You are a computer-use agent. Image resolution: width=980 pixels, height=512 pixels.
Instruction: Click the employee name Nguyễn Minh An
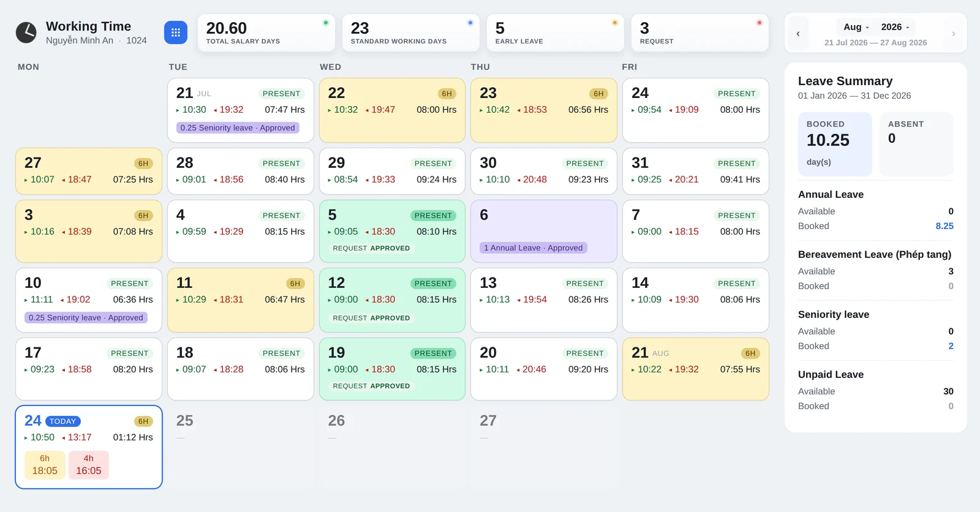tap(80, 40)
